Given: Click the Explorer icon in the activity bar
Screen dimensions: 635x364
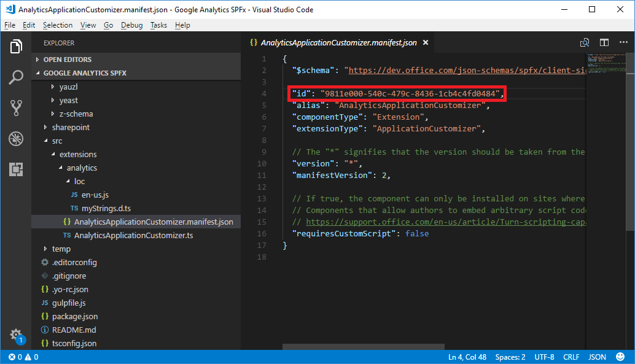Looking at the screenshot, I should (x=16, y=45).
